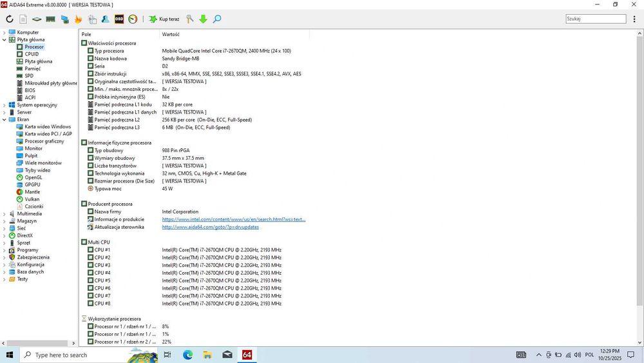The width and height of the screenshot is (644, 363).
Task: Click the keys license toolbar icon
Action: click(189, 19)
